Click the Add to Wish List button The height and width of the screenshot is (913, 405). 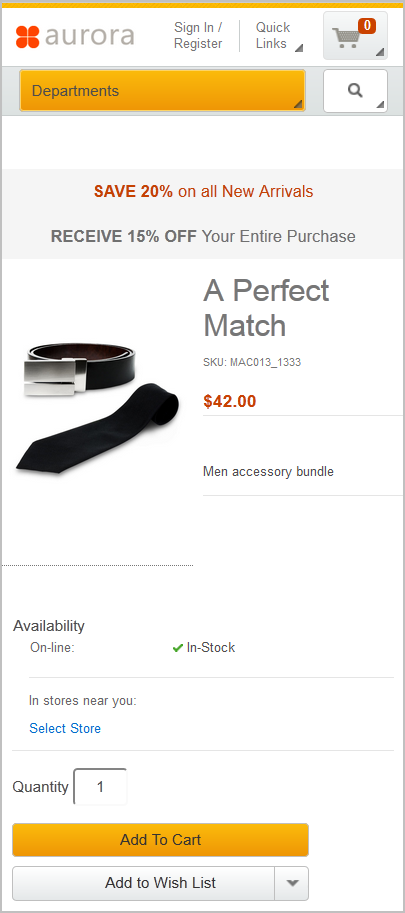(x=144, y=883)
